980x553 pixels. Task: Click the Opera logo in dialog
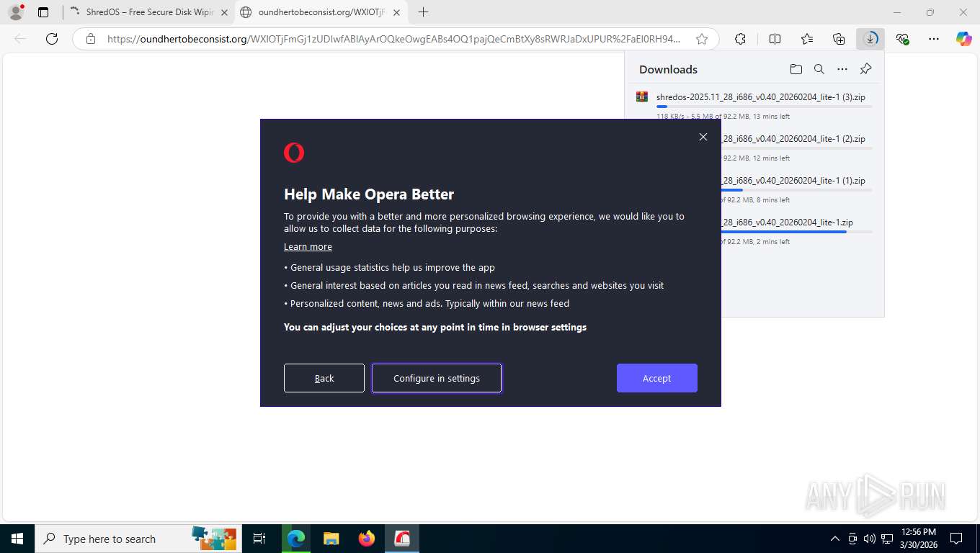point(294,153)
